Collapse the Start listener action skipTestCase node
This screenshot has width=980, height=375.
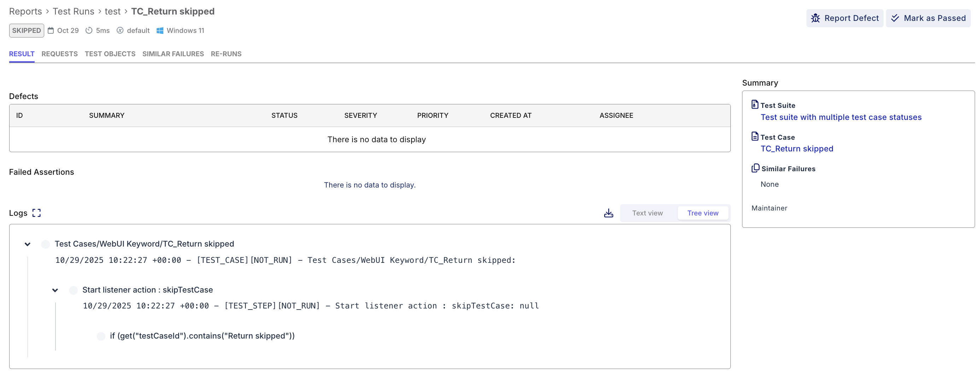(56, 290)
